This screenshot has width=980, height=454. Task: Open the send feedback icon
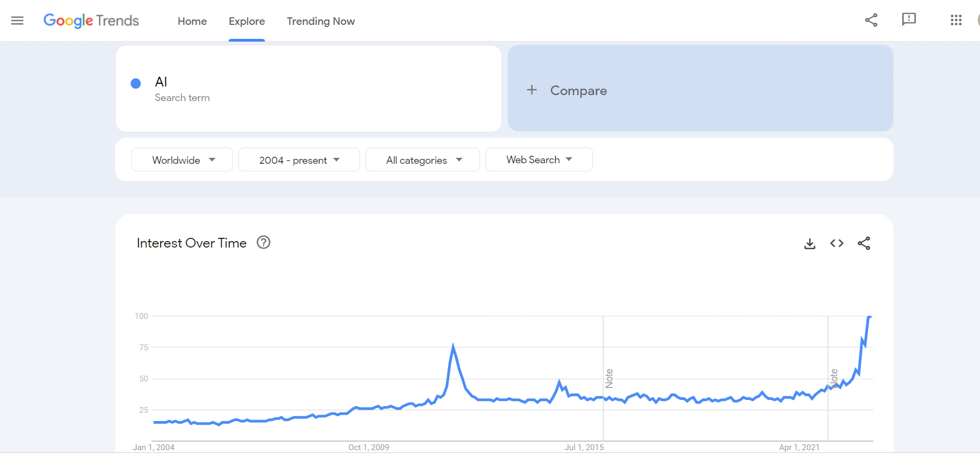(909, 20)
